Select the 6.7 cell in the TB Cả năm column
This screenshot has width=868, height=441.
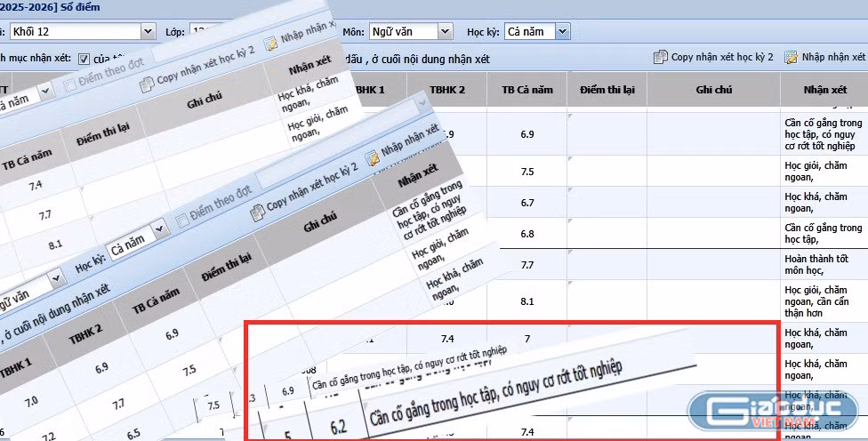pyautogui.click(x=527, y=203)
